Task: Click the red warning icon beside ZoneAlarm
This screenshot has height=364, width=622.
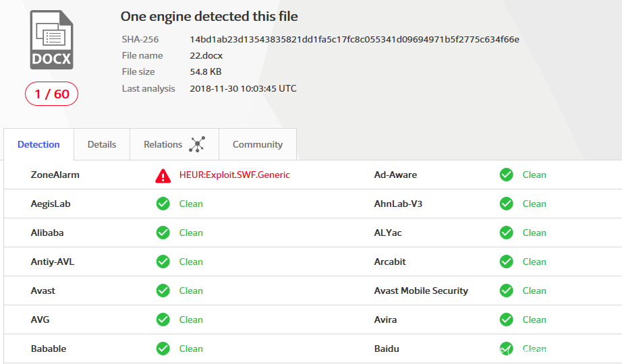Action: click(163, 175)
